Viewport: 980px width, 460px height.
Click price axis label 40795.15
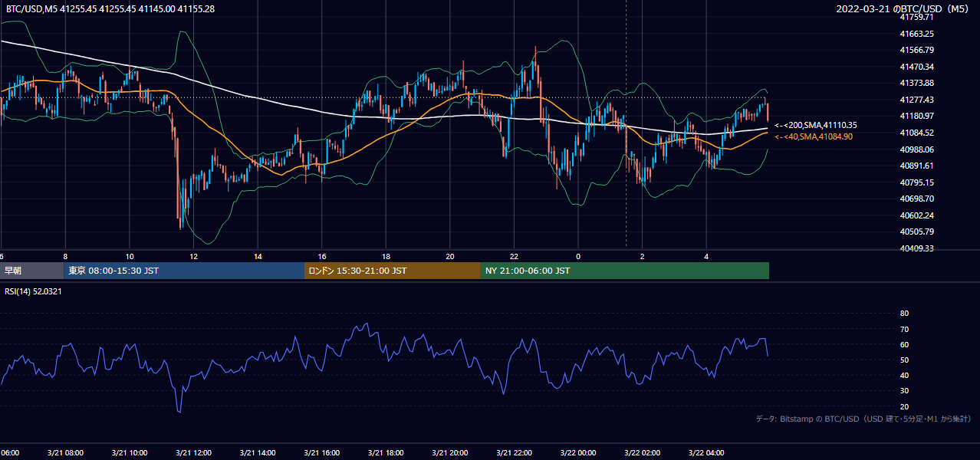point(916,182)
